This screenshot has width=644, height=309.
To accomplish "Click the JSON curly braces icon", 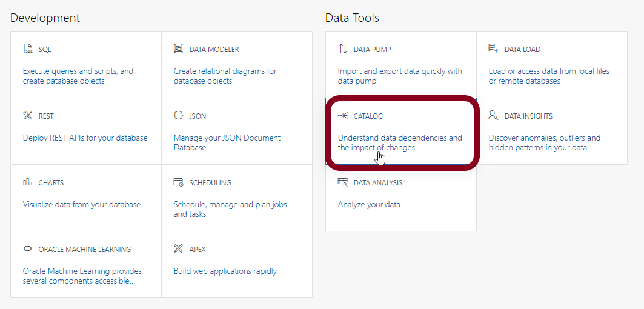I will [178, 116].
